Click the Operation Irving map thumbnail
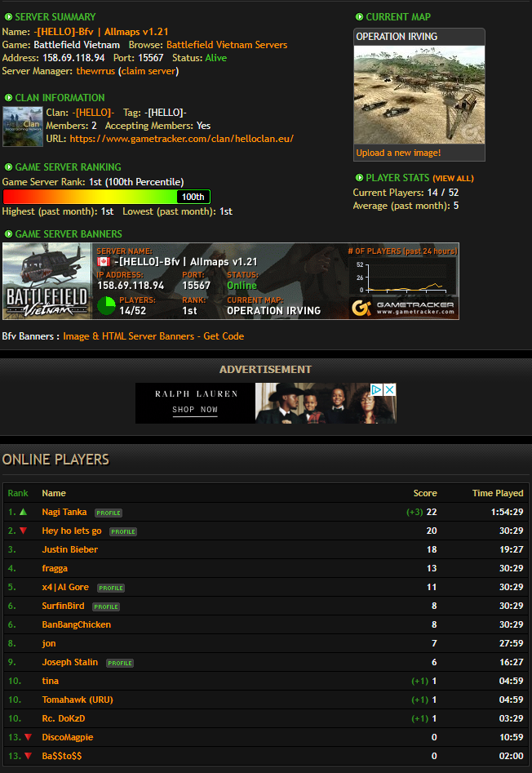The image size is (532, 773). (x=419, y=95)
